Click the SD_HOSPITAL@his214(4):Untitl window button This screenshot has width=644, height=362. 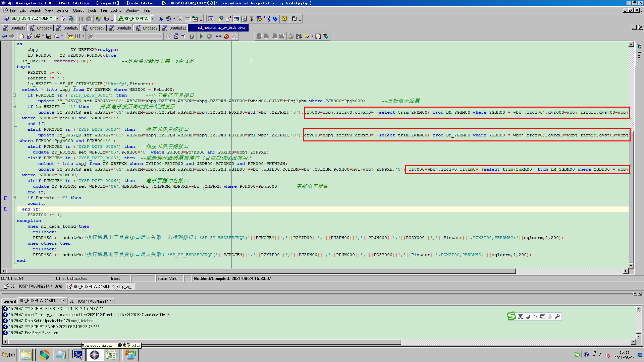coord(34,286)
